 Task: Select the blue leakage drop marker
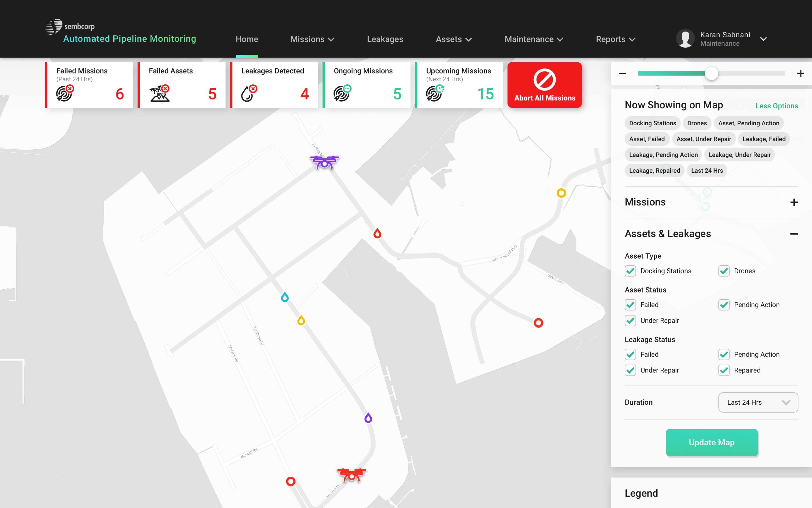[x=285, y=297]
